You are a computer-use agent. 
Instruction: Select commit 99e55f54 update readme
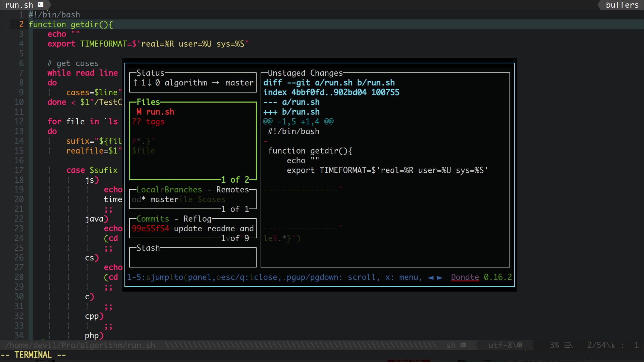point(192,229)
